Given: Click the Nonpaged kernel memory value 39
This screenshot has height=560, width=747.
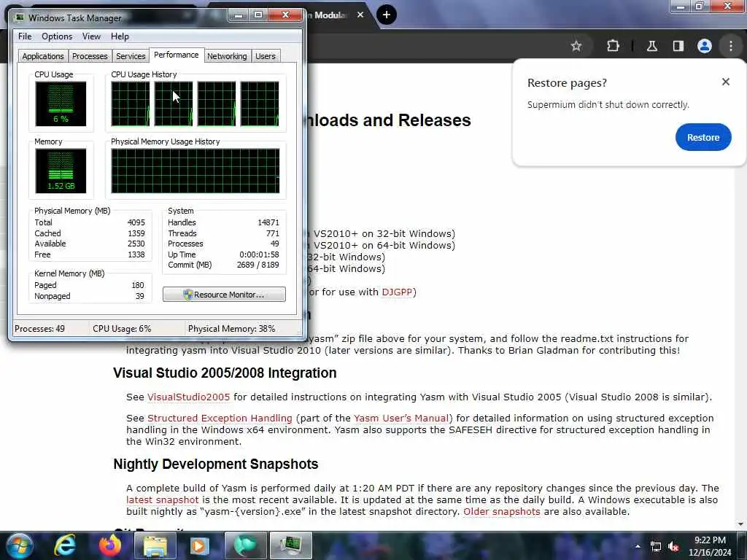Looking at the screenshot, I should (139, 296).
